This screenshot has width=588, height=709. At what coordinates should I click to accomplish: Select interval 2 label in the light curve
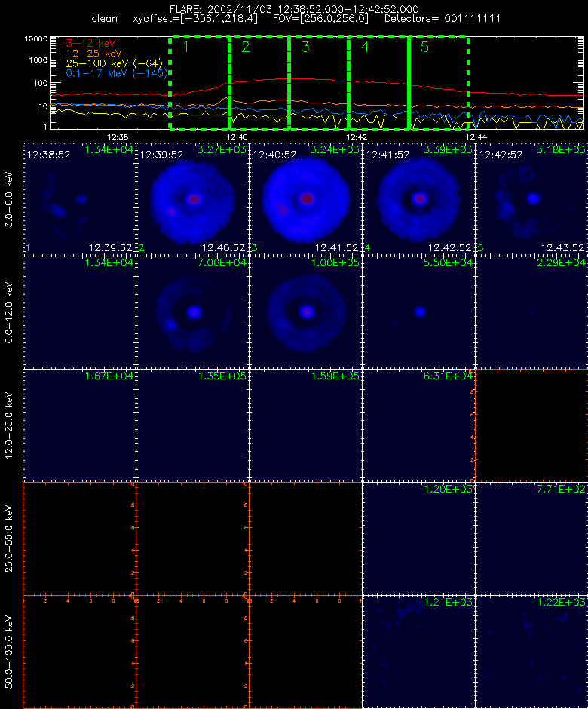pos(246,47)
